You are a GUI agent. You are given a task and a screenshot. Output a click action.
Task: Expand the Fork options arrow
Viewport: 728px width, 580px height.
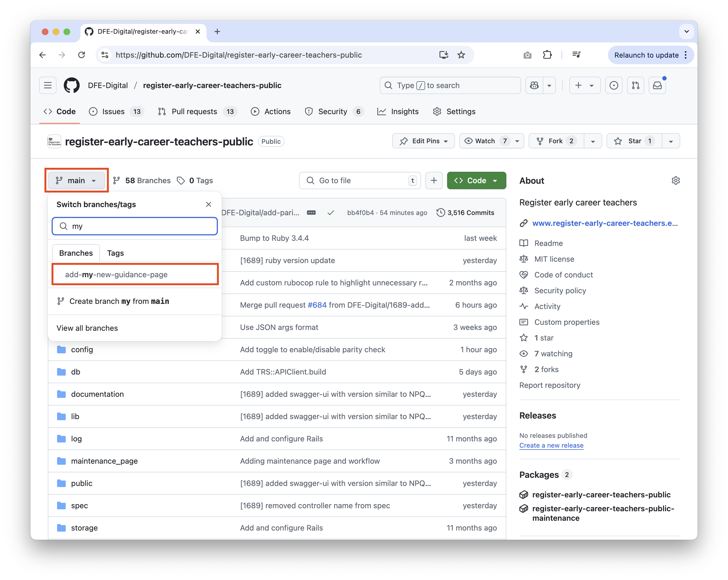593,141
